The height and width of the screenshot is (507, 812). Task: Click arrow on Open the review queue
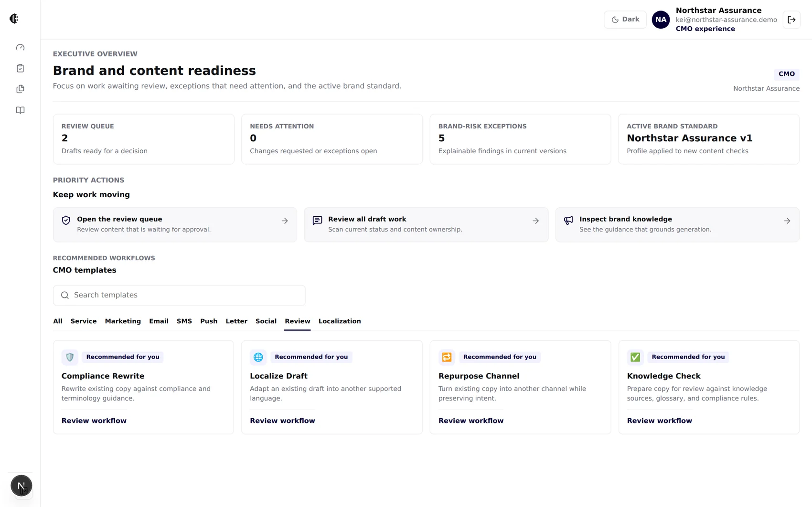285,221
